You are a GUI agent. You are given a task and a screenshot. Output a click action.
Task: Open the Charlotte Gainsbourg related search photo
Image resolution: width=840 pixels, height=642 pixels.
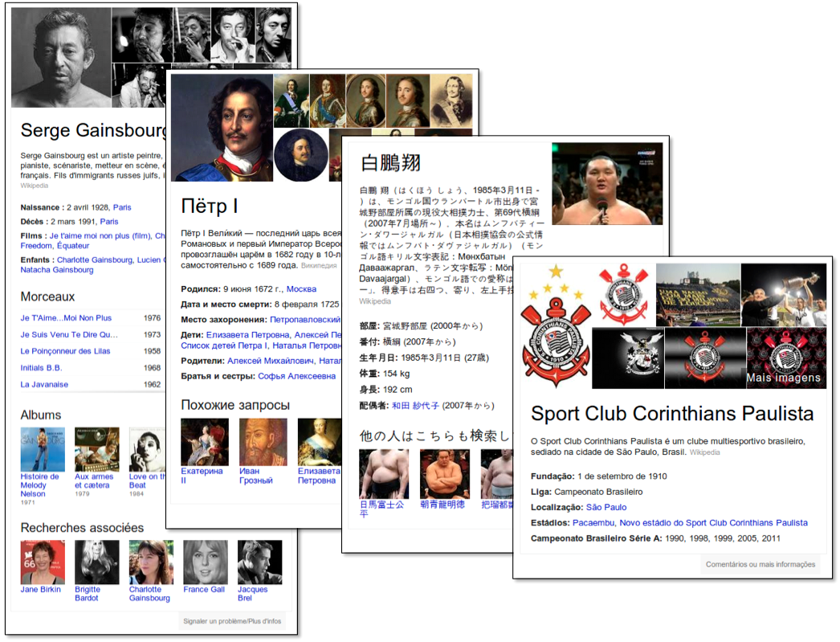[x=151, y=562]
